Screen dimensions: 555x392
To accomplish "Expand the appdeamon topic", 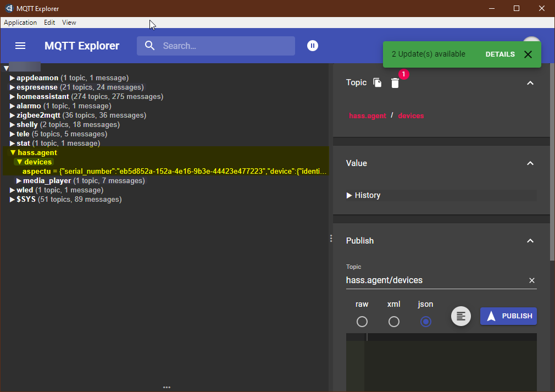I will point(12,78).
